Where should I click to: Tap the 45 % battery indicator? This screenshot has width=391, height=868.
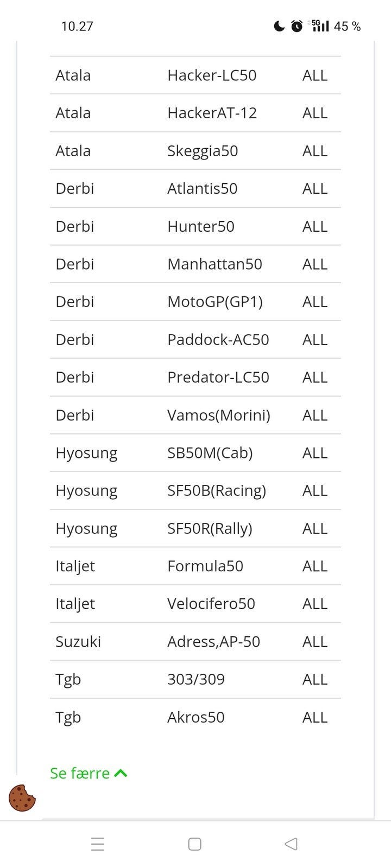(347, 26)
